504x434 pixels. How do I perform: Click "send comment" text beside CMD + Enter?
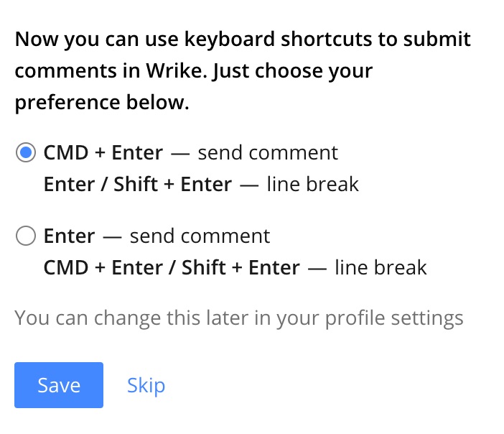tap(268, 152)
